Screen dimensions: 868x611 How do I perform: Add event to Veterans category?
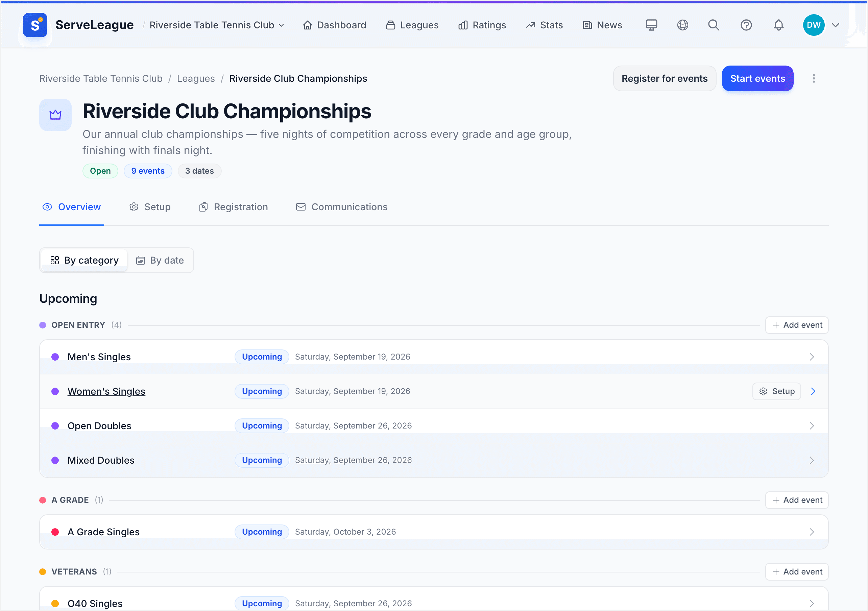tap(797, 572)
